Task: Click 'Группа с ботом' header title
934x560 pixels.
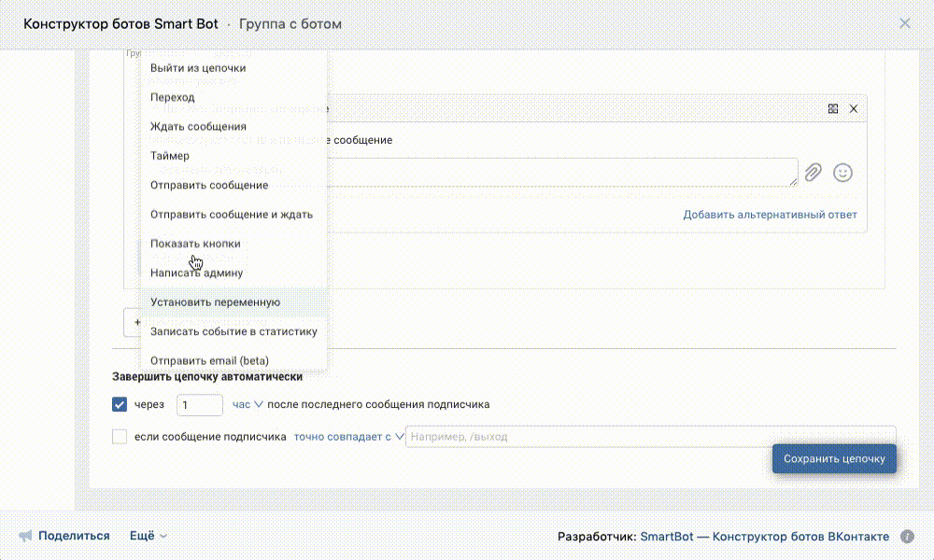Action: pyautogui.click(x=290, y=24)
